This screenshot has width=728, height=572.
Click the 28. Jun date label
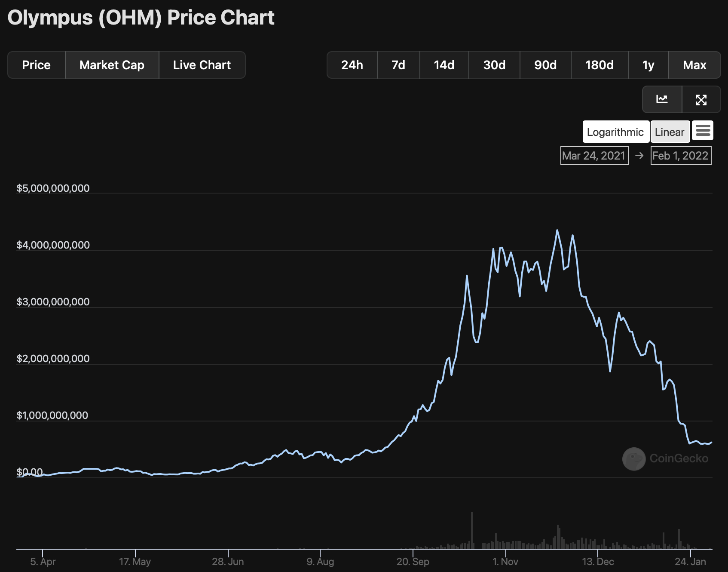(228, 562)
